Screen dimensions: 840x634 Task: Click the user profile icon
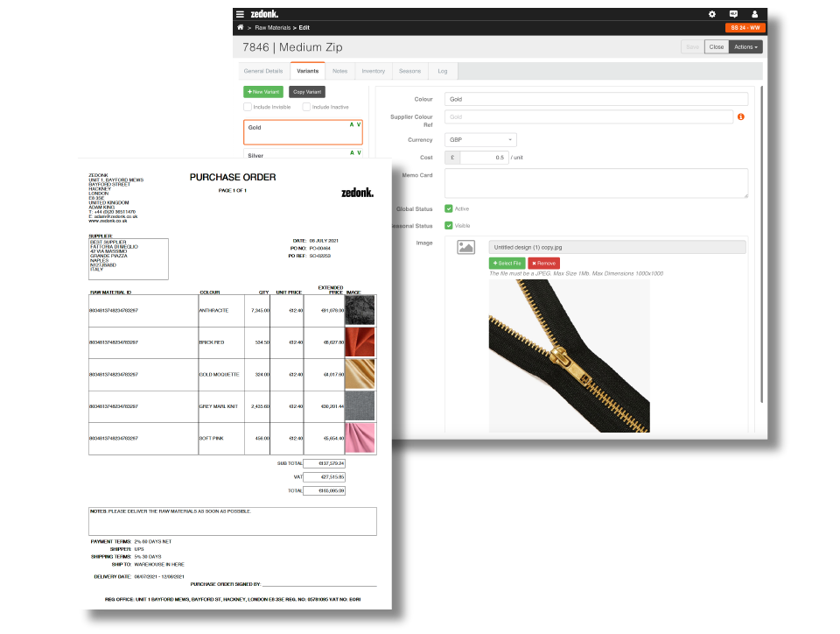tap(755, 14)
